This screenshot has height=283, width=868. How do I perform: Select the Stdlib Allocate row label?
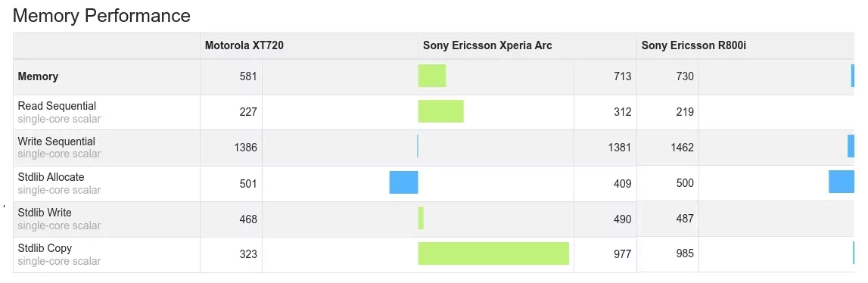click(51, 177)
